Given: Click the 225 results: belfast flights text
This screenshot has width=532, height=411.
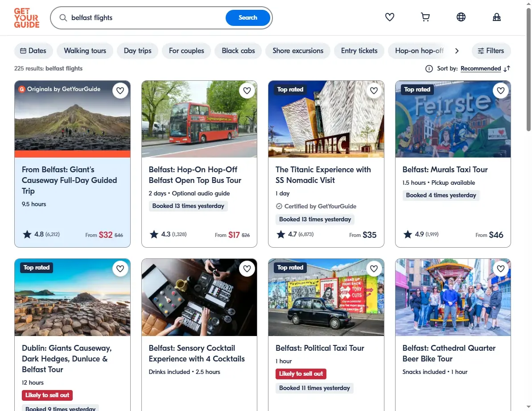Looking at the screenshot, I should (49, 69).
